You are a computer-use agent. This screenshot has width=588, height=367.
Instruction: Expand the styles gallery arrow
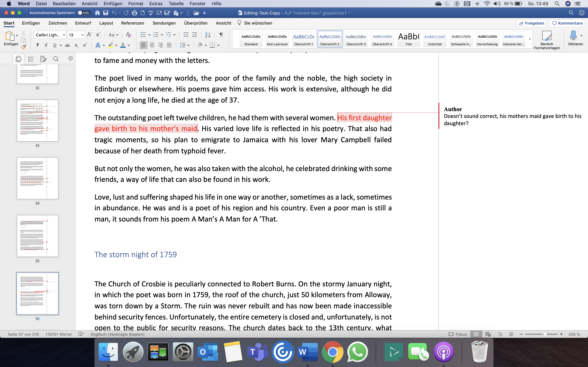tap(530, 39)
